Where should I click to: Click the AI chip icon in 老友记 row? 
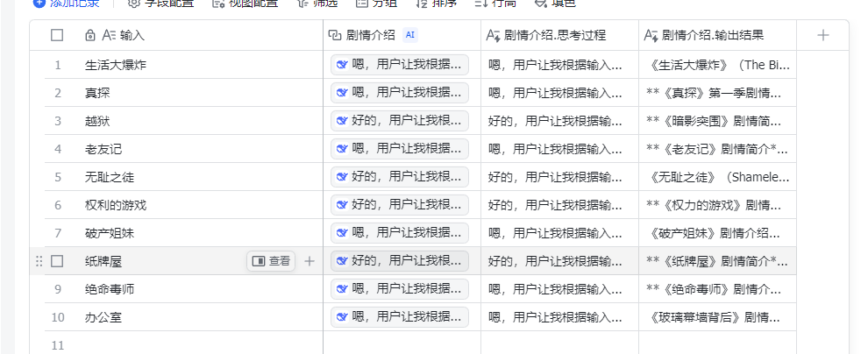point(342,149)
